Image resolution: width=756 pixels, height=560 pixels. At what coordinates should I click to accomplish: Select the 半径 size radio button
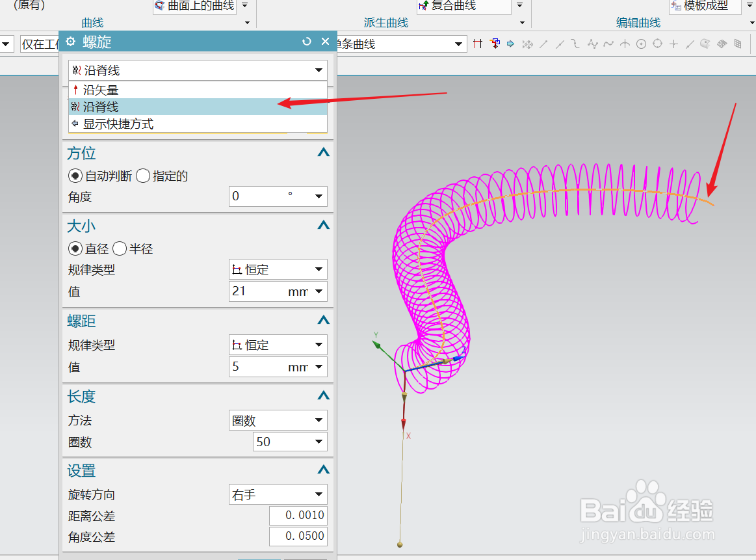point(120,249)
